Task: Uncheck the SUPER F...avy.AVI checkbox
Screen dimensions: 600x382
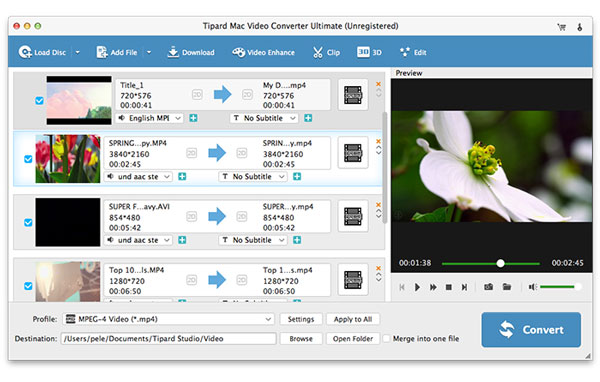Action: pos(28,222)
